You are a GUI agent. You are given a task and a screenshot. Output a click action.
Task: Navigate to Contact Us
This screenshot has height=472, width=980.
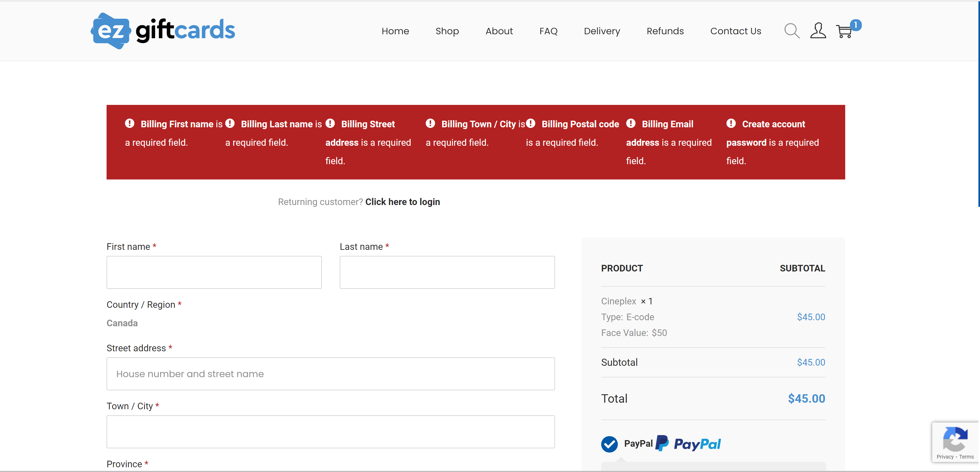click(735, 31)
